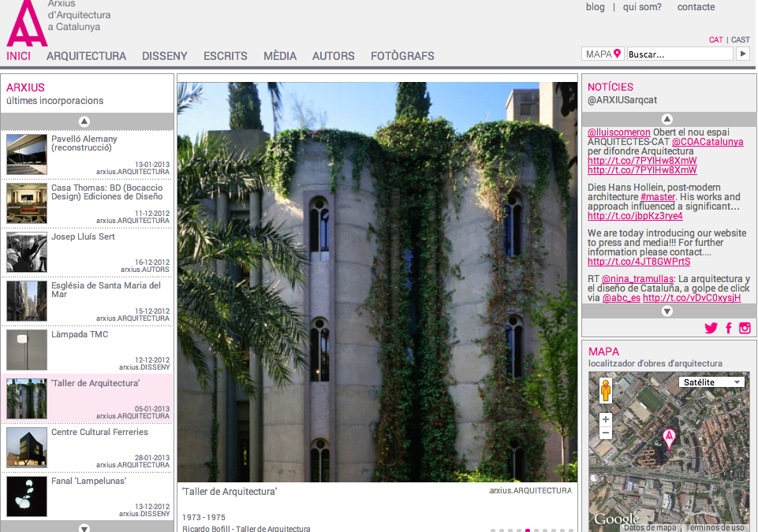Switch to the FOTÒGRAFS section

click(402, 56)
